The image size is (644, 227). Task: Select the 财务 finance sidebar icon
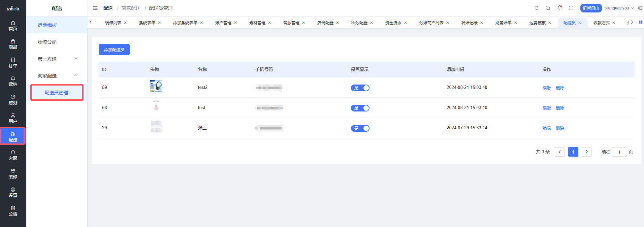(x=13, y=100)
